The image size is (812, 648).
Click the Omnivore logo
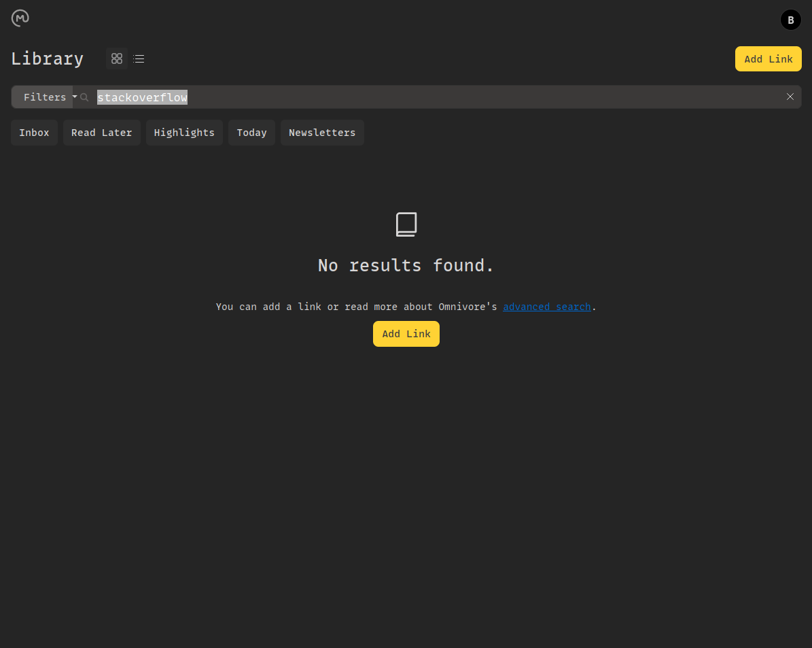pos(20,18)
